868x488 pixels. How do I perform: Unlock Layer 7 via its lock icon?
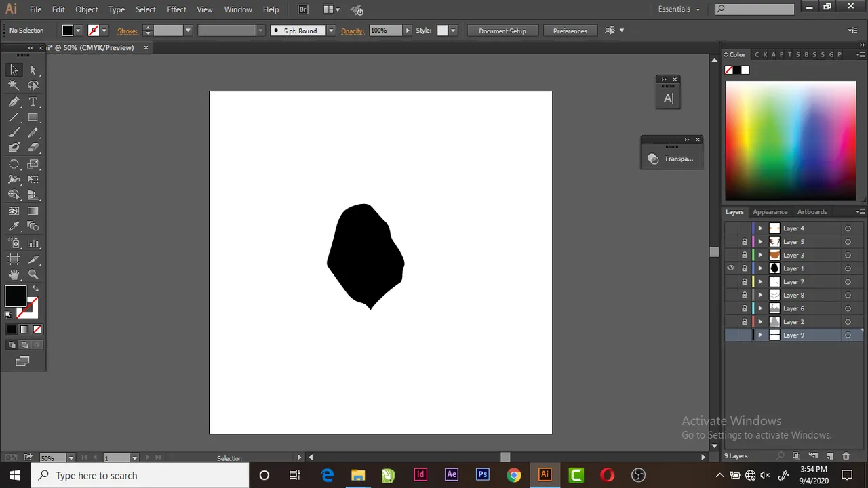(x=745, y=282)
